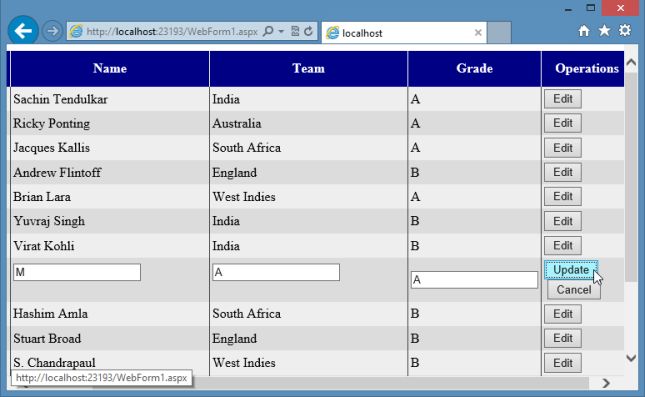645x397 pixels.
Task: Click the Team text box in the edited row
Action: click(x=276, y=272)
